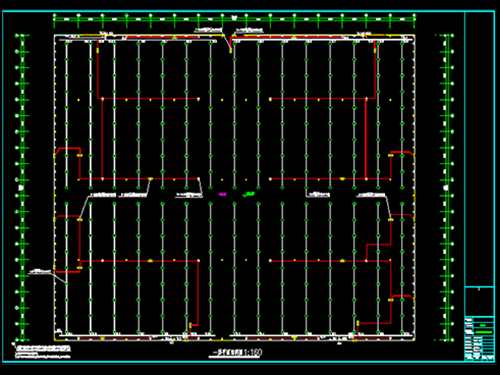Viewport: 500px width, 375px height.
Task: Click the yellow symbol on the bottom-center red riser
Action: [x=190, y=325]
